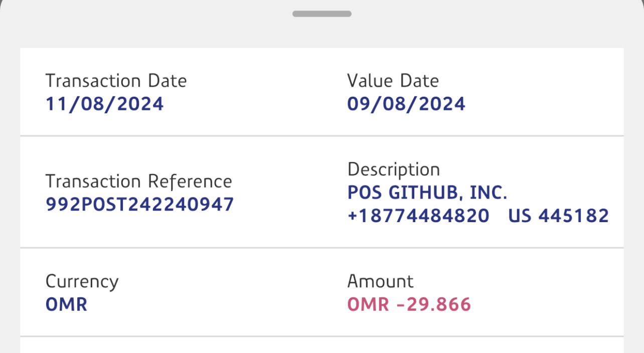This screenshot has width=644, height=353.
Task: Select the Currency label
Action: pyautogui.click(x=82, y=281)
